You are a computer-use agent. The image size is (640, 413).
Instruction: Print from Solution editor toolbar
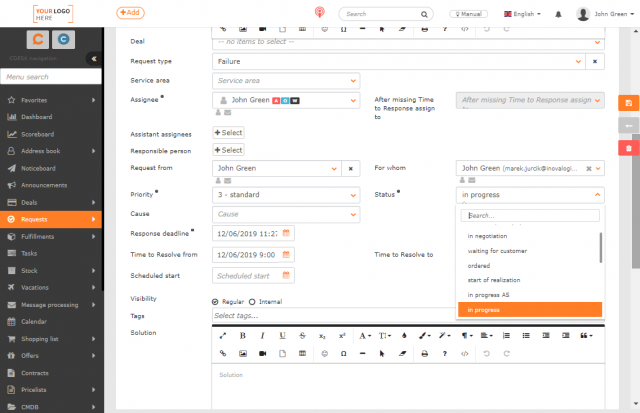tap(424, 353)
